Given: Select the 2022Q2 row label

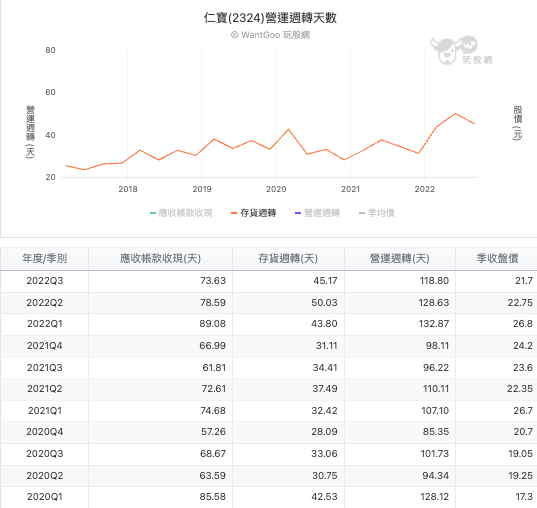Looking at the screenshot, I should pos(45,303).
